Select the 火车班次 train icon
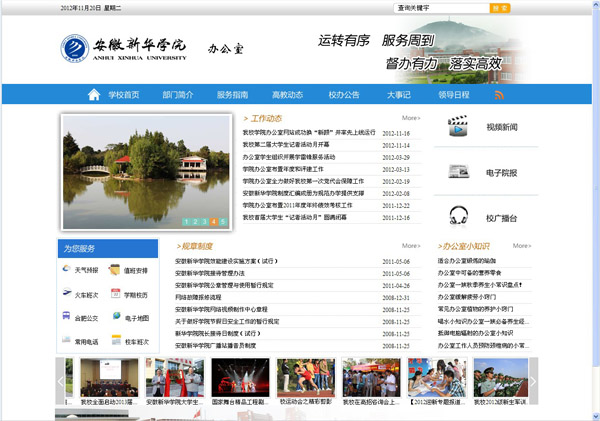The width and height of the screenshot is (600, 421). pos(66,295)
